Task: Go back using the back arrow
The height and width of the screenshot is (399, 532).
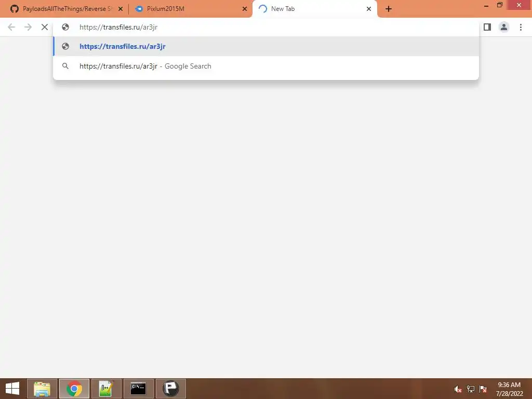Action: coord(11,27)
